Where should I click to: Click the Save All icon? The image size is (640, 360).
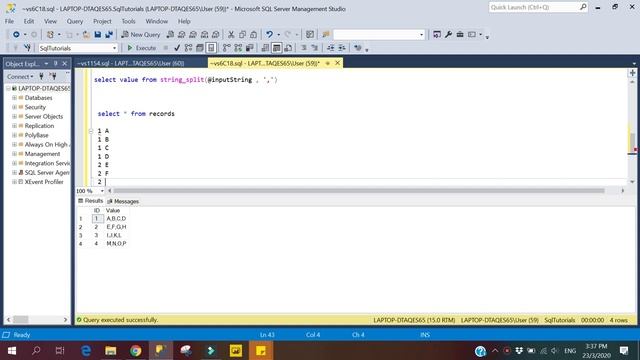[x=109, y=35]
